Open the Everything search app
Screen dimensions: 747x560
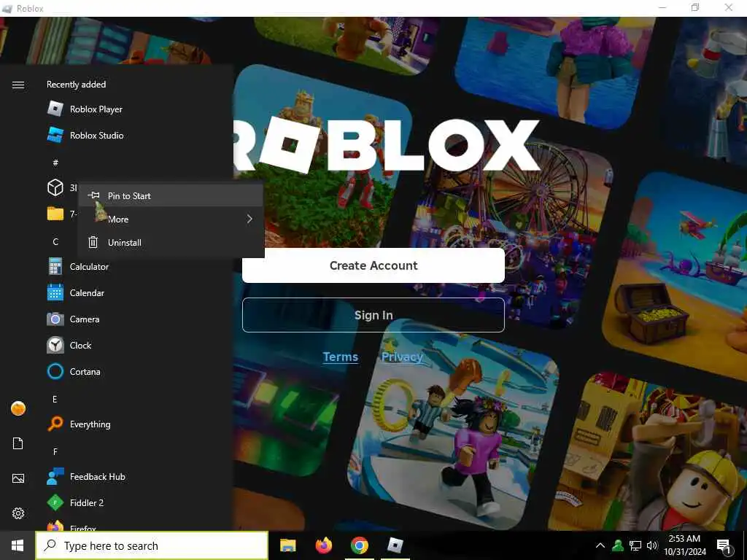click(79, 424)
